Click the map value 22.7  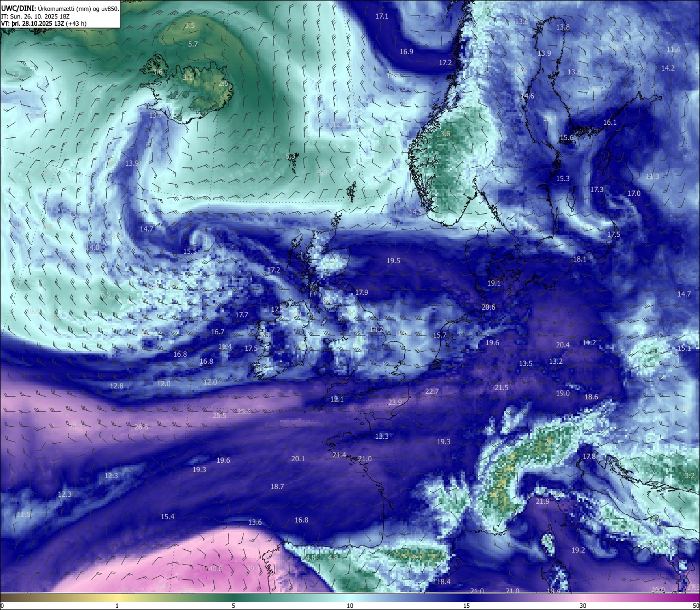(x=432, y=391)
